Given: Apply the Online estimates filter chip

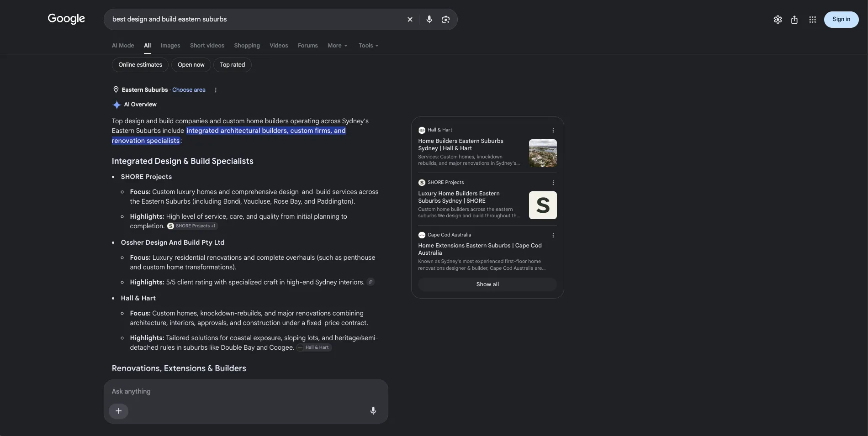Looking at the screenshot, I should 140,65.
